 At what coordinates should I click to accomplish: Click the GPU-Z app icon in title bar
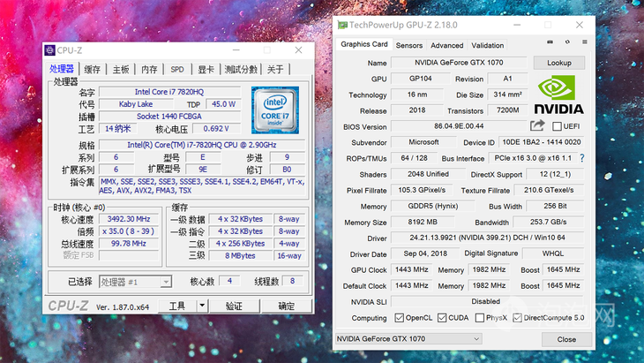coord(342,25)
